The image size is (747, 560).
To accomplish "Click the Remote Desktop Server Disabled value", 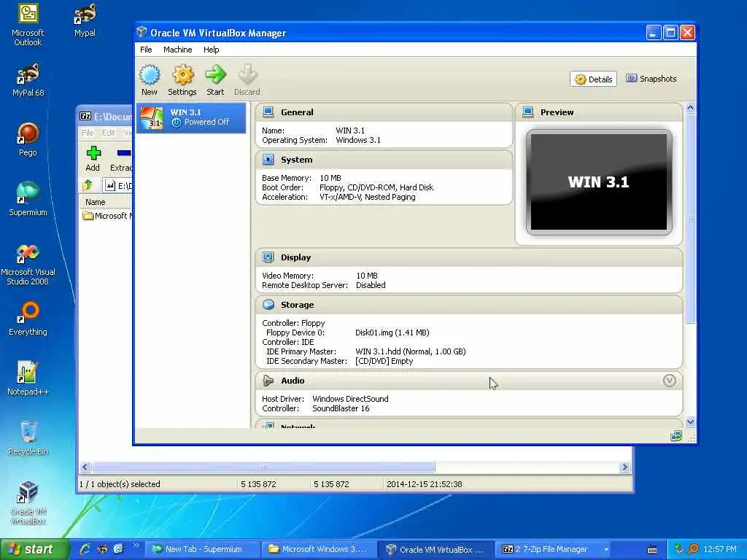I will [x=371, y=285].
